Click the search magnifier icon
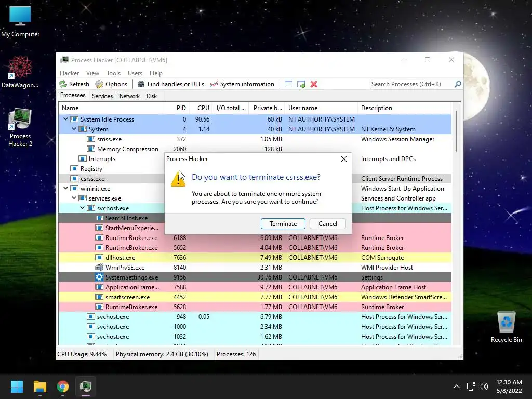 [458, 84]
